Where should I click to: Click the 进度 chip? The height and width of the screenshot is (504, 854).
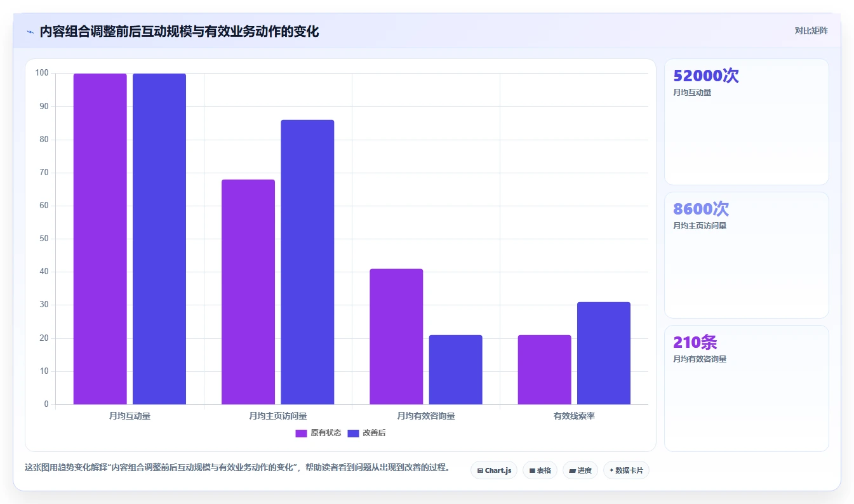click(580, 470)
